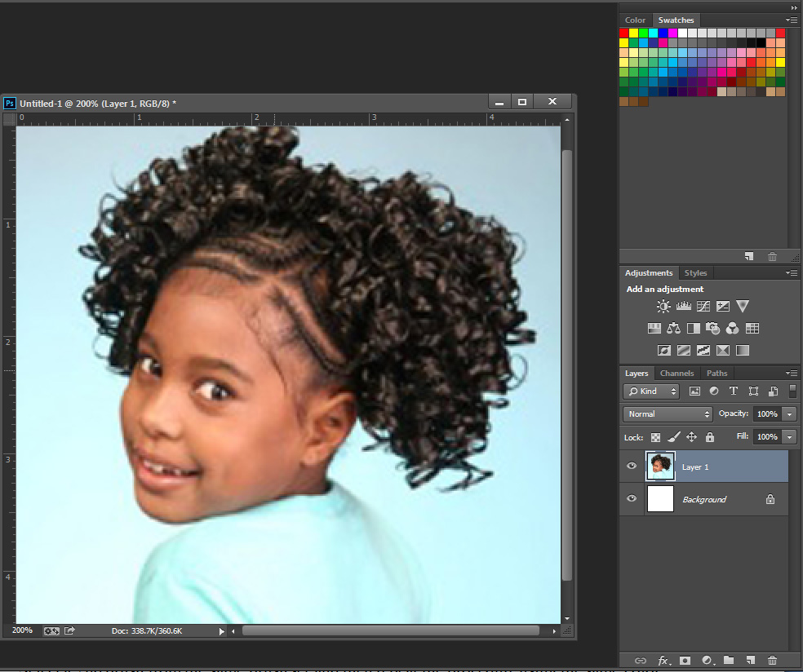Click the Opacity 100% value field

(766, 414)
